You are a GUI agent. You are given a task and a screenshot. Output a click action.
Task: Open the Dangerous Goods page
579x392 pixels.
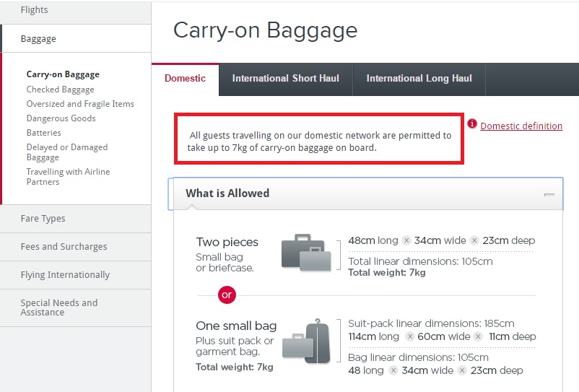(61, 118)
